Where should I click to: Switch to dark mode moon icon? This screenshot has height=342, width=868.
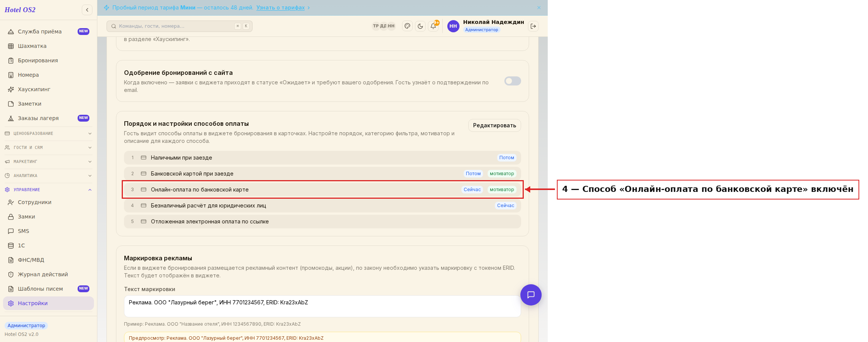pos(420,26)
